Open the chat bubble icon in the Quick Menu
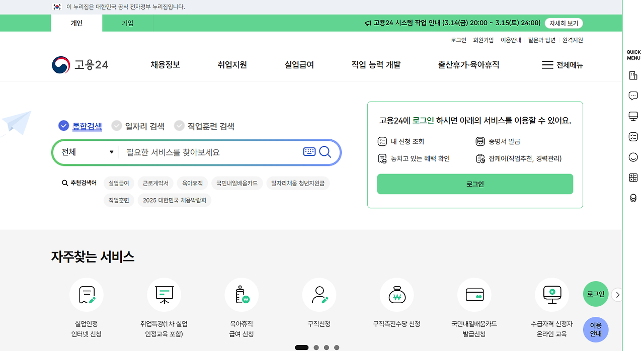This screenshot has height=351, width=644. click(633, 96)
